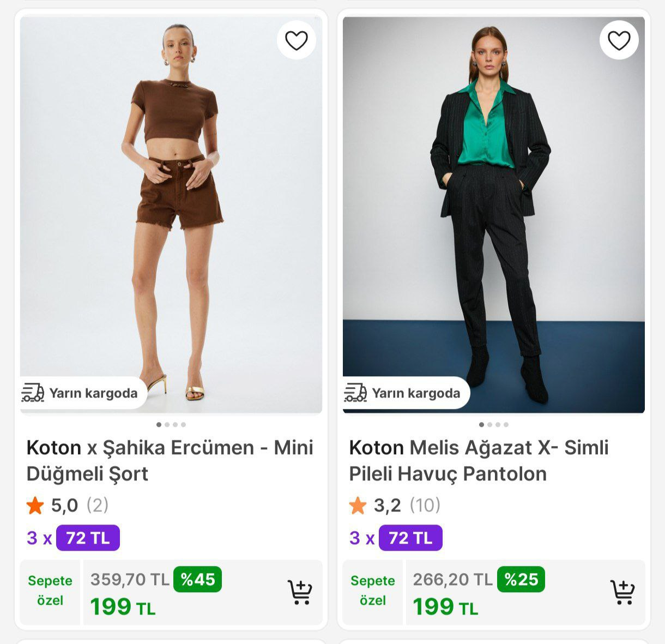Viewport: 665px width, 644px height.
Task: Open the Yarın kargoda badge on the shorts
Action: click(82, 393)
